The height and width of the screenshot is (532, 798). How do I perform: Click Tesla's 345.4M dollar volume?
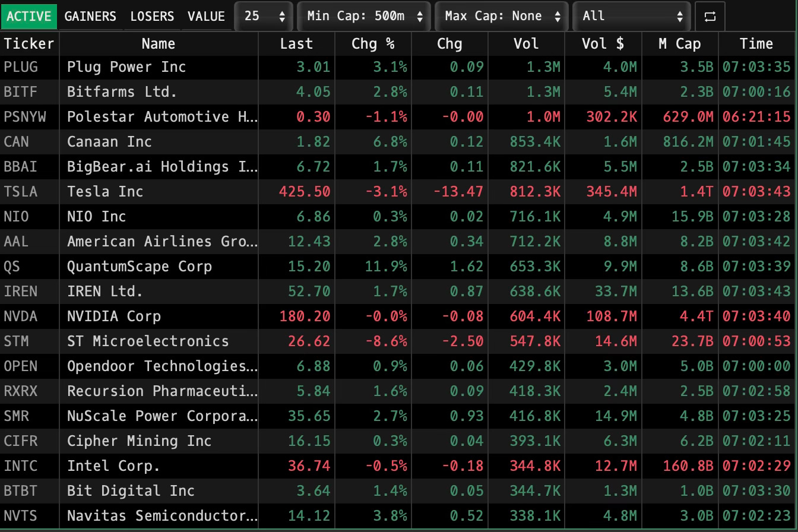[612, 192]
